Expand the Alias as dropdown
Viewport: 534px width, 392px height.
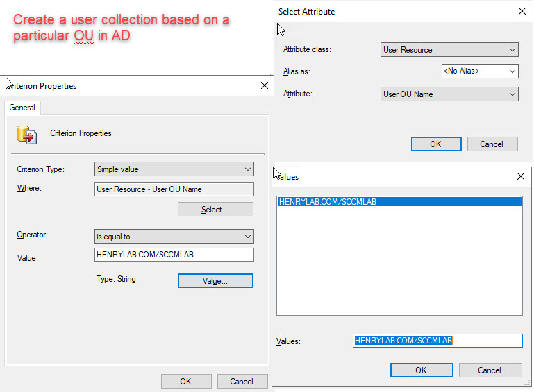coord(480,71)
